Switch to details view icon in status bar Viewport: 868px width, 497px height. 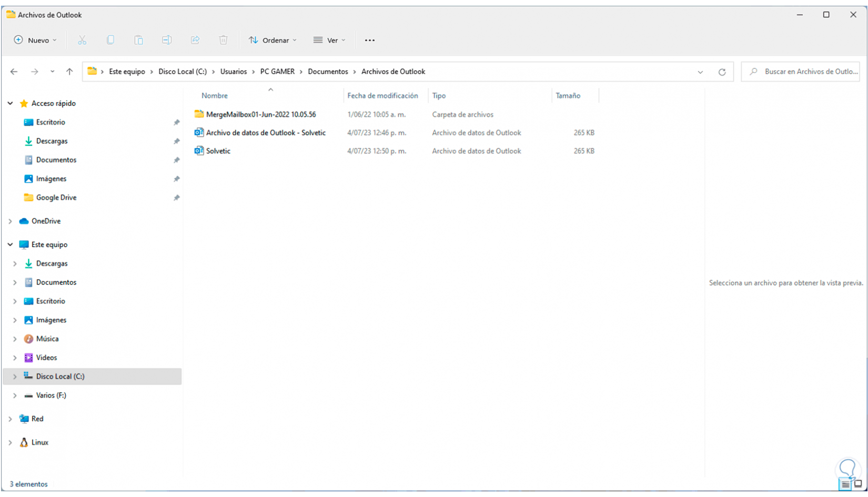click(845, 484)
